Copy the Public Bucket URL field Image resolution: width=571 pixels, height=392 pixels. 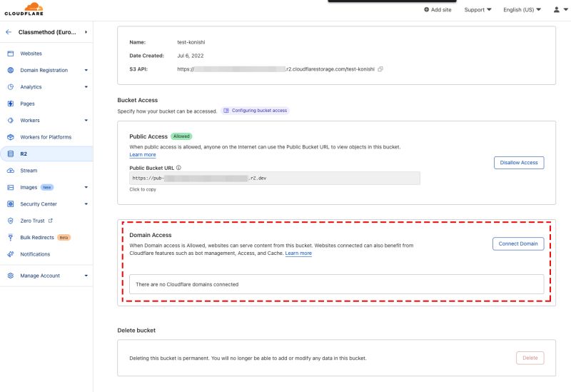275,178
